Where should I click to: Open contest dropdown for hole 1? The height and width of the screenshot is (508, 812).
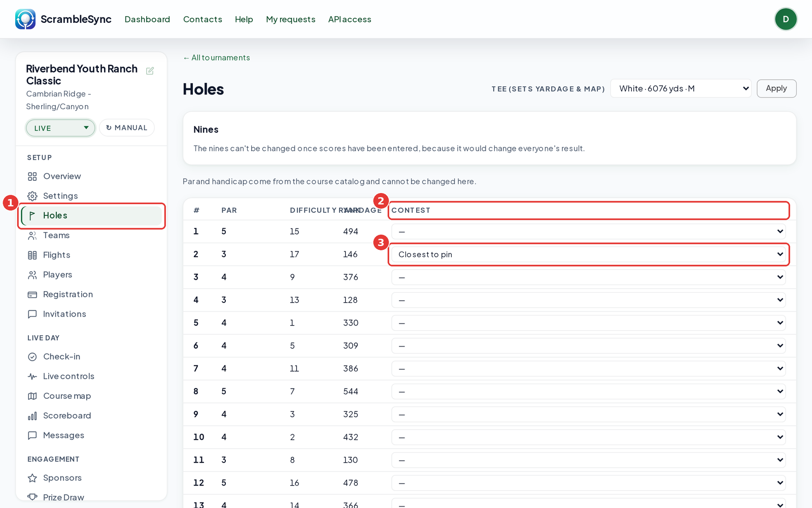pyautogui.click(x=589, y=232)
